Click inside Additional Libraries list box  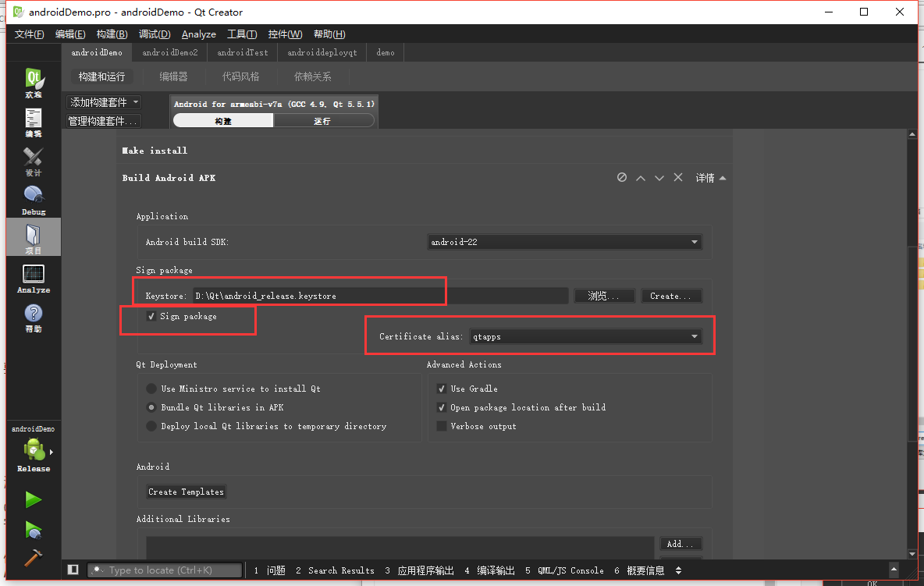pos(400,547)
